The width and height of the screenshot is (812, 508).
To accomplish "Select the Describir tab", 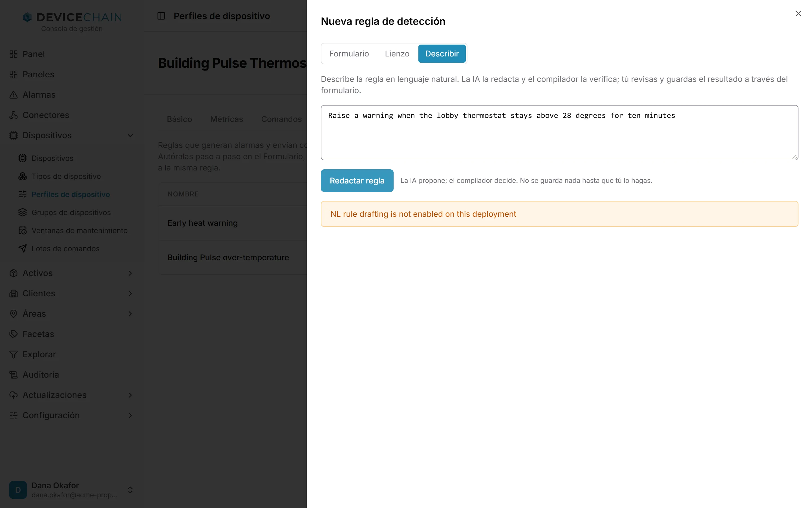I will (x=442, y=54).
